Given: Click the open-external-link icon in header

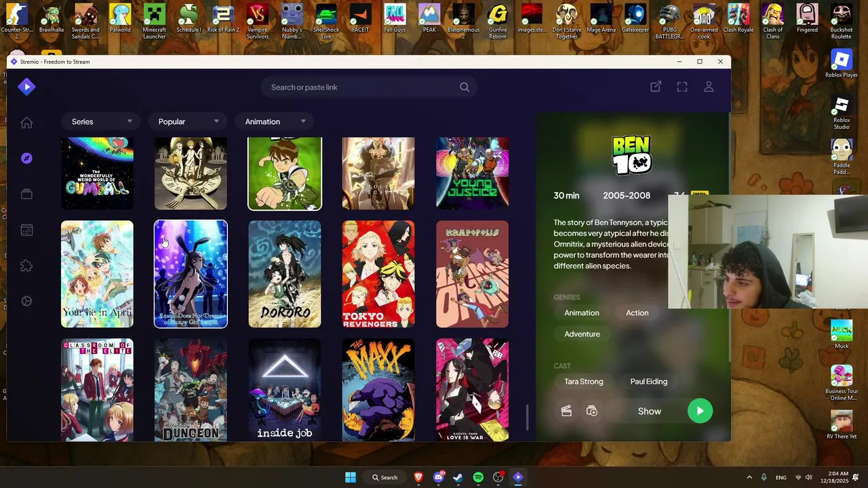Looking at the screenshot, I should [x=656, y=87].
